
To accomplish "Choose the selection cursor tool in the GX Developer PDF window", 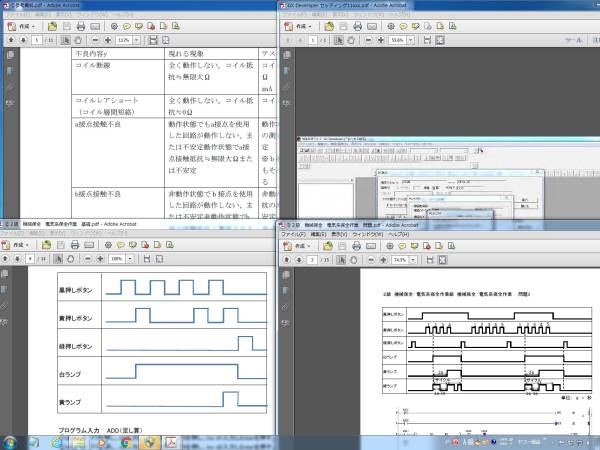I will pos(341,41).
